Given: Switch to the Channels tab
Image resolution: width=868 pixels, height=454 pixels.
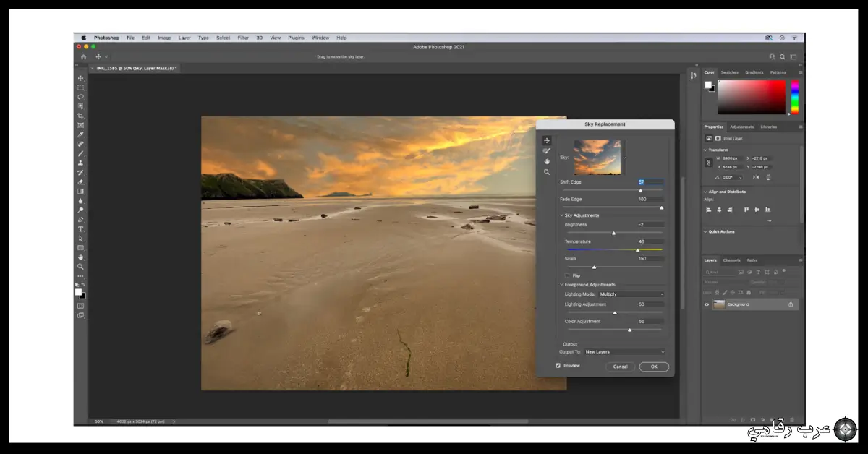Looking at the screenshot, I should click(x=731, y=260).
